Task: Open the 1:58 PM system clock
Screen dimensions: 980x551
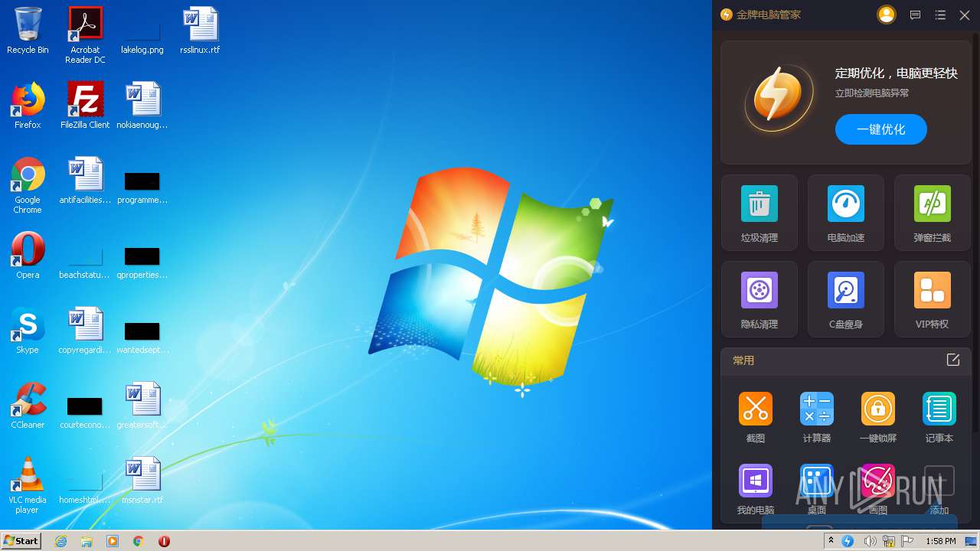Action: click(940, 541)
